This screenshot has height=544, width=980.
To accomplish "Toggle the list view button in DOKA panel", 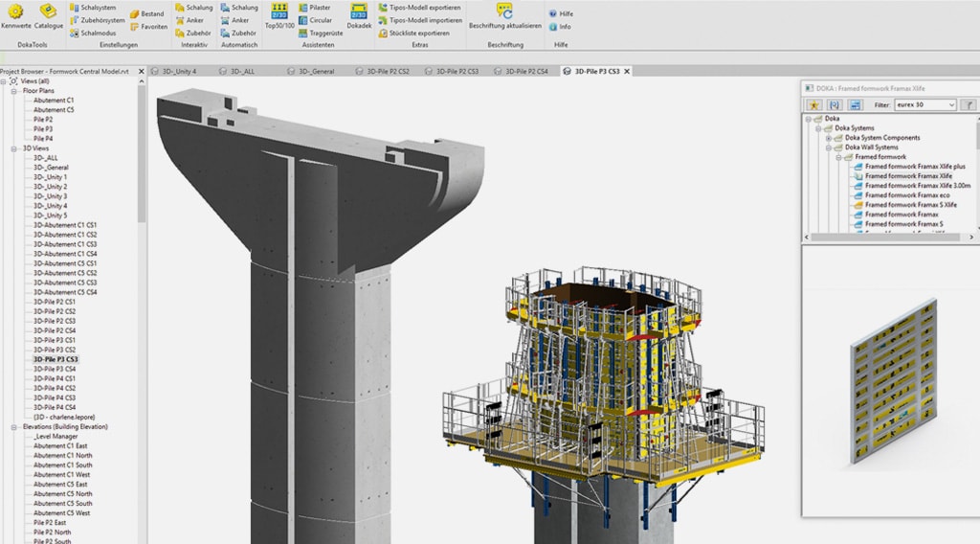I will tap(855, 104).
